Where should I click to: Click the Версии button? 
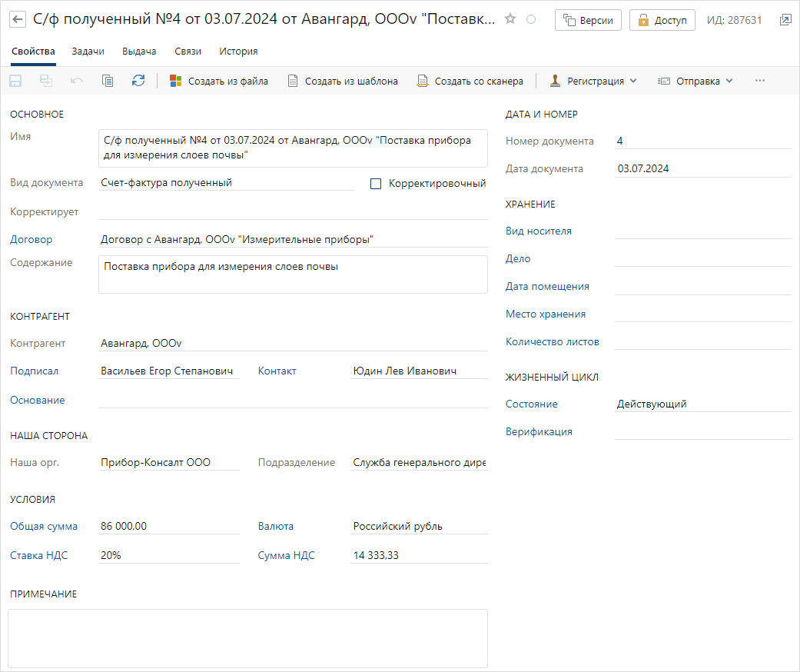tap(589, 20)
